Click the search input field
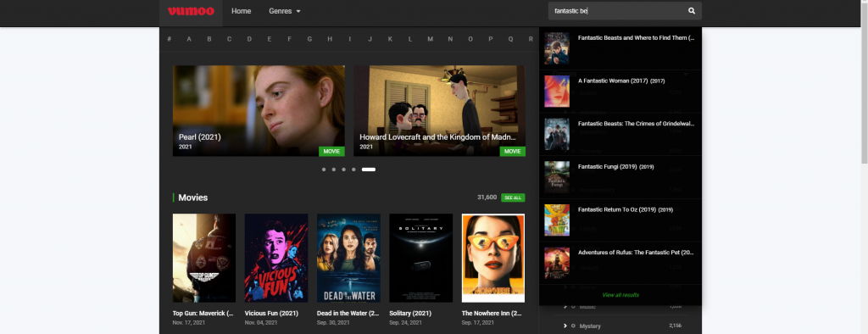This screenshot has height=334, width=868. pos(617,10)
